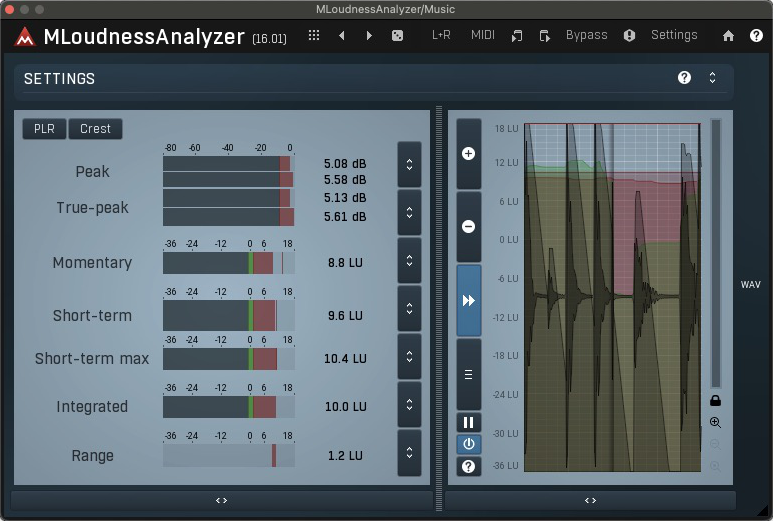
Task: Open the presets grid icon
Action: pyautogui.click(x=314, y=35)
